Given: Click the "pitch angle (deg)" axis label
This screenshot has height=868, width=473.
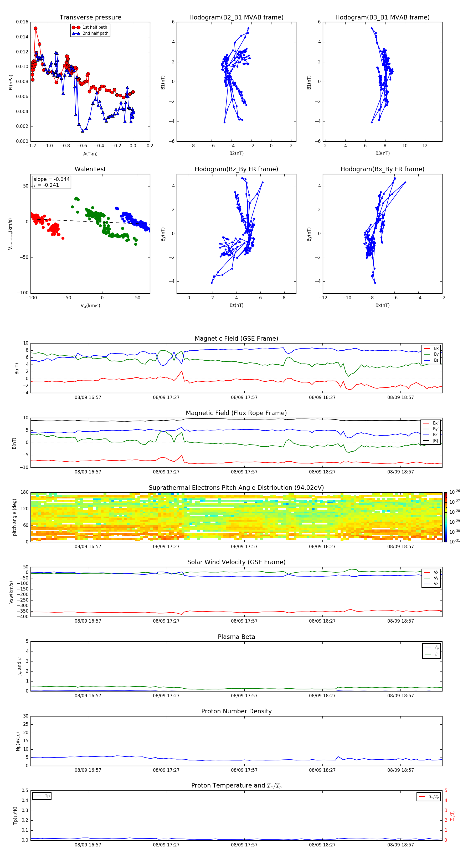Looking at the screenshot, I should (x=14, y=518).
